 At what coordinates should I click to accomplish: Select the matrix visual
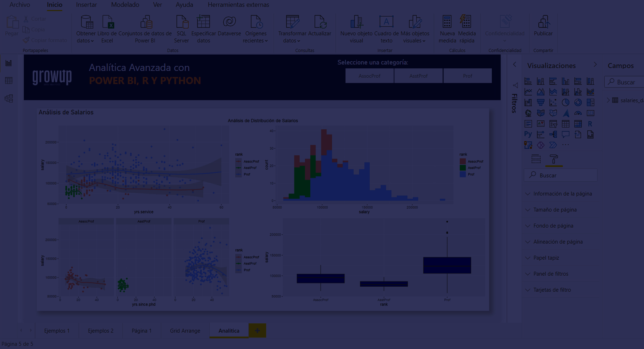[578, 124]
